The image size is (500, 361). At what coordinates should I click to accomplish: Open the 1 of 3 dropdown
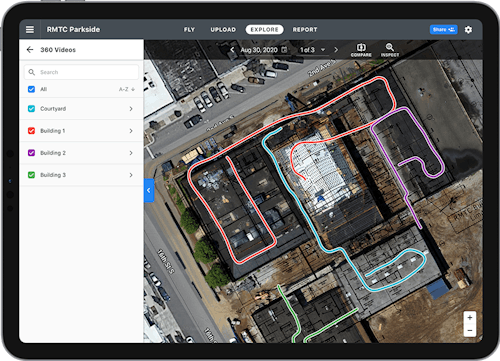[312, 50]
